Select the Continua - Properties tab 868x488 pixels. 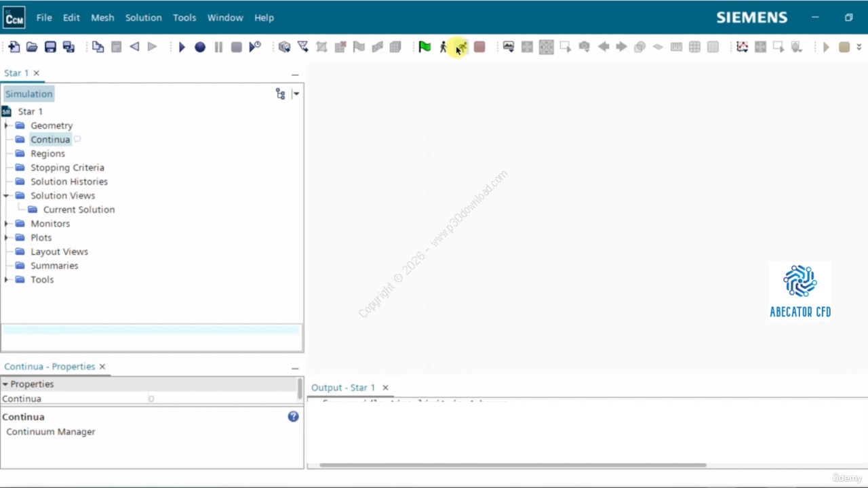coord(50,367)
